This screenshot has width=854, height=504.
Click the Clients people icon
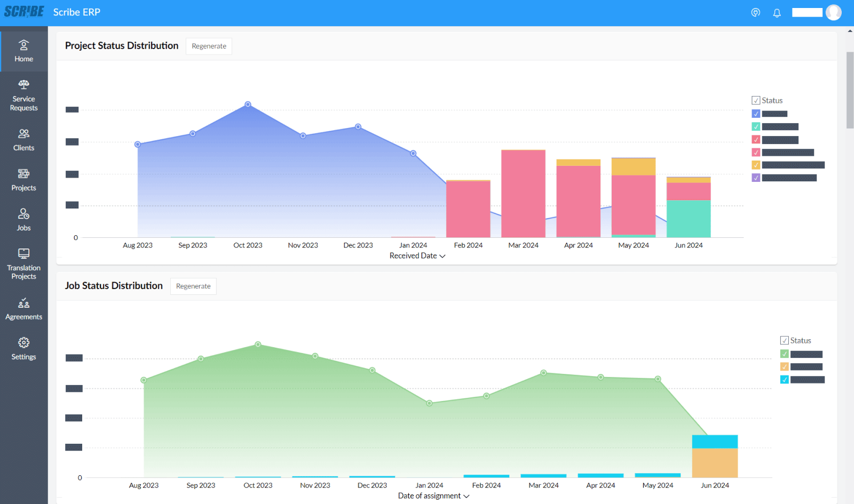pos(23,134)
